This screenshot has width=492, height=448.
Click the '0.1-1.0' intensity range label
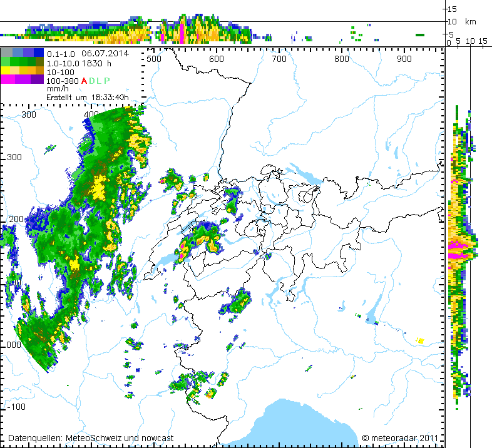pos(61,54)
